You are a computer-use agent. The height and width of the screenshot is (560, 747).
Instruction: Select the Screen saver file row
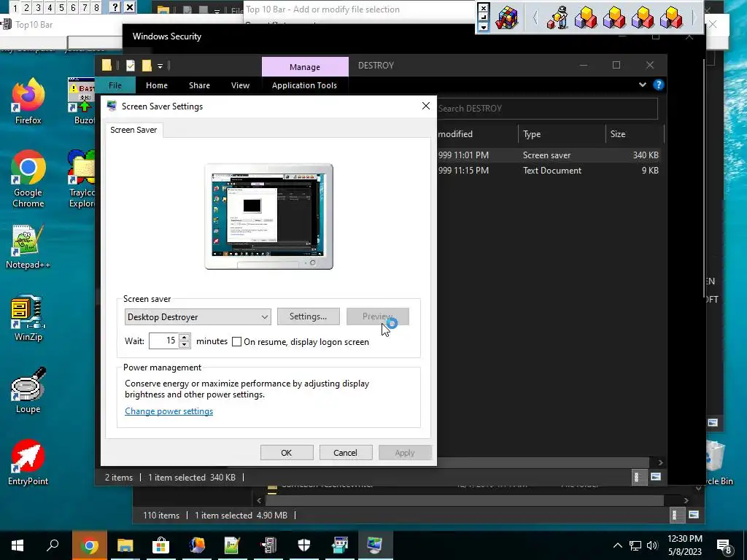[550, 155]
